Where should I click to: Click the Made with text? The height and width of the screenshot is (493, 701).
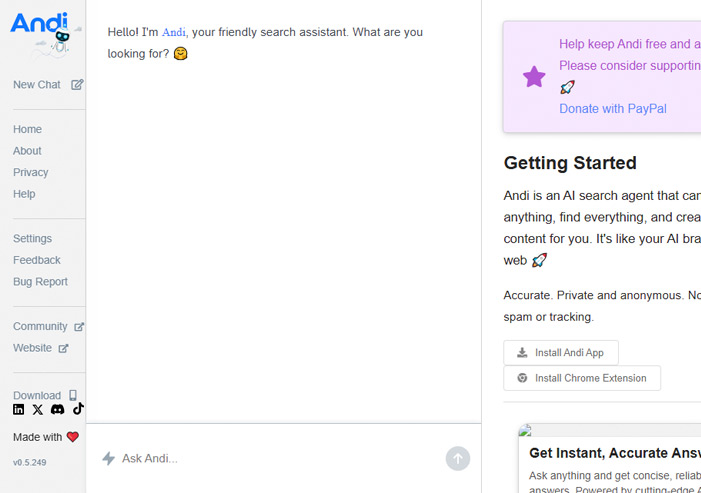(x=38, y=437)
